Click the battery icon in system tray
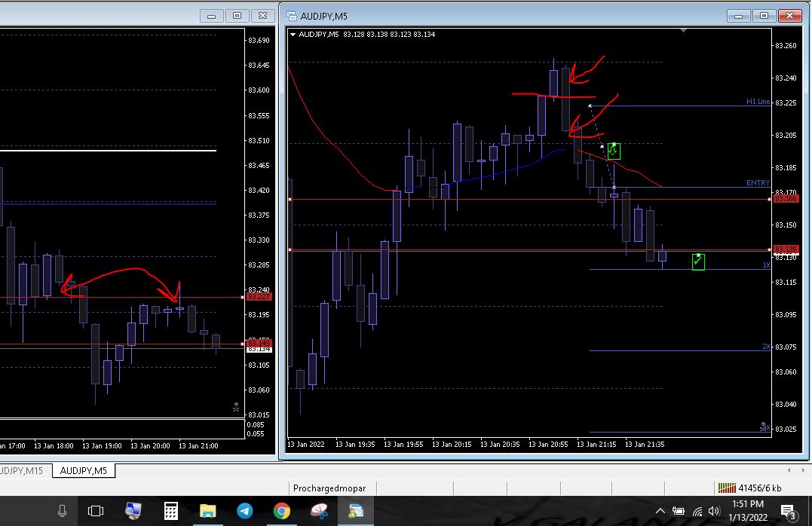This screenshot has height=526, width=812. pos(679,511)
